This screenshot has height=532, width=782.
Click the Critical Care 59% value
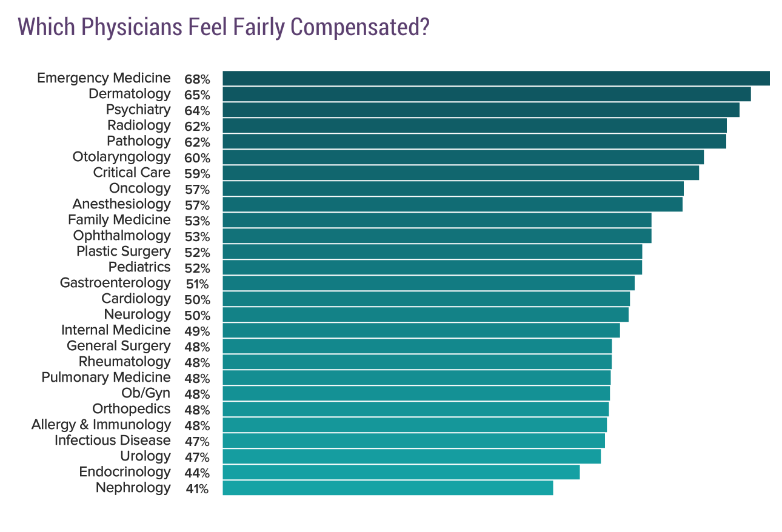(x=197, y=174)
